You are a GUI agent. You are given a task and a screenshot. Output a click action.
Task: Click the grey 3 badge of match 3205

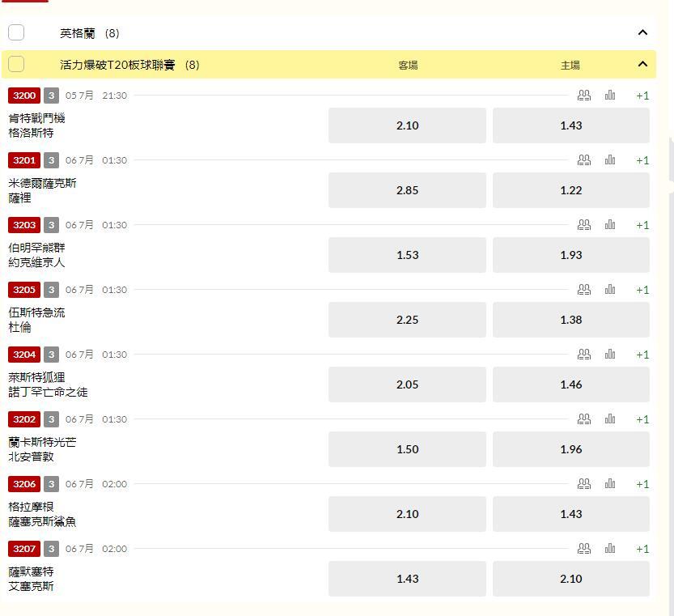tap(51, 290)
